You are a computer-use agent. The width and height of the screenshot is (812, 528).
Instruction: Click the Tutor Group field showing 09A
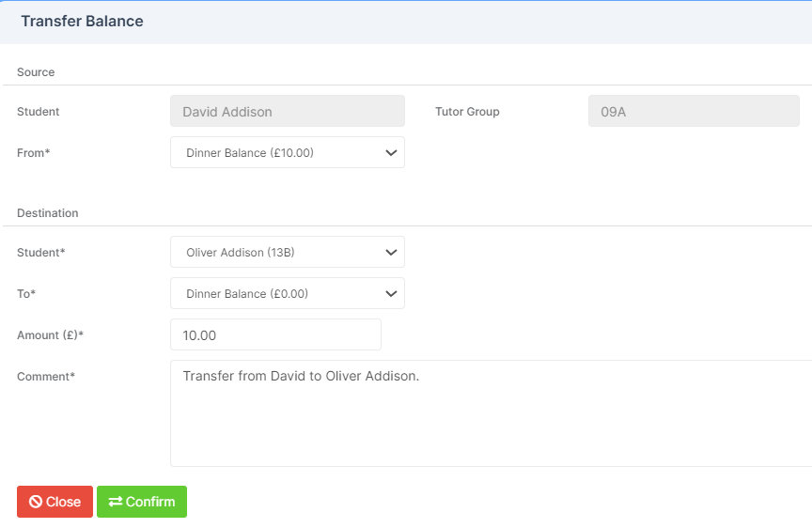click(694, 111)
